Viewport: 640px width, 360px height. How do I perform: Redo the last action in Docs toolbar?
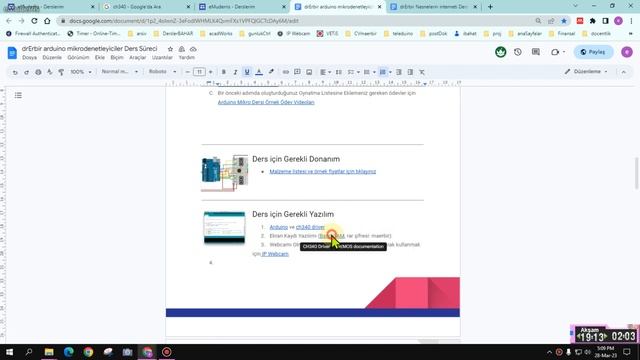(x=27, y=72)
